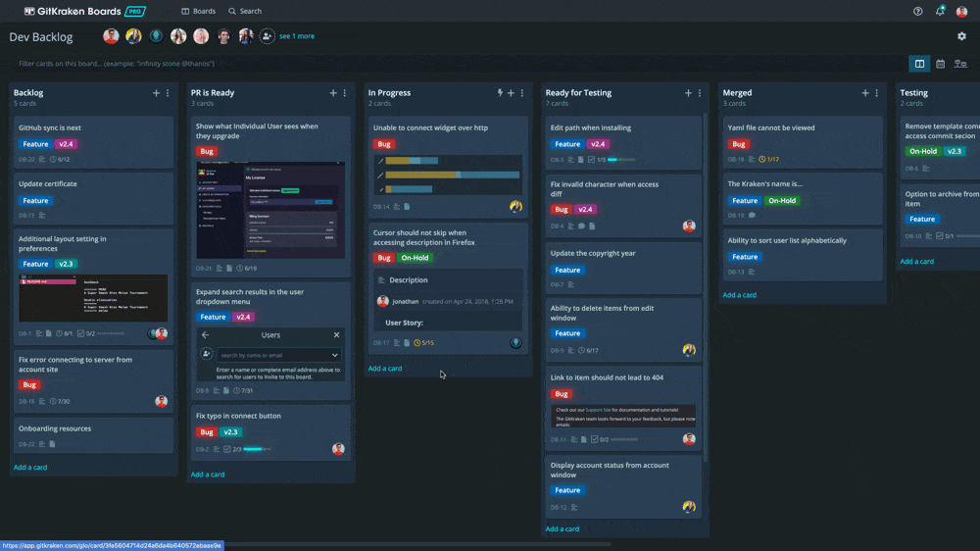Open Display account status from account window card

[622, 486]
